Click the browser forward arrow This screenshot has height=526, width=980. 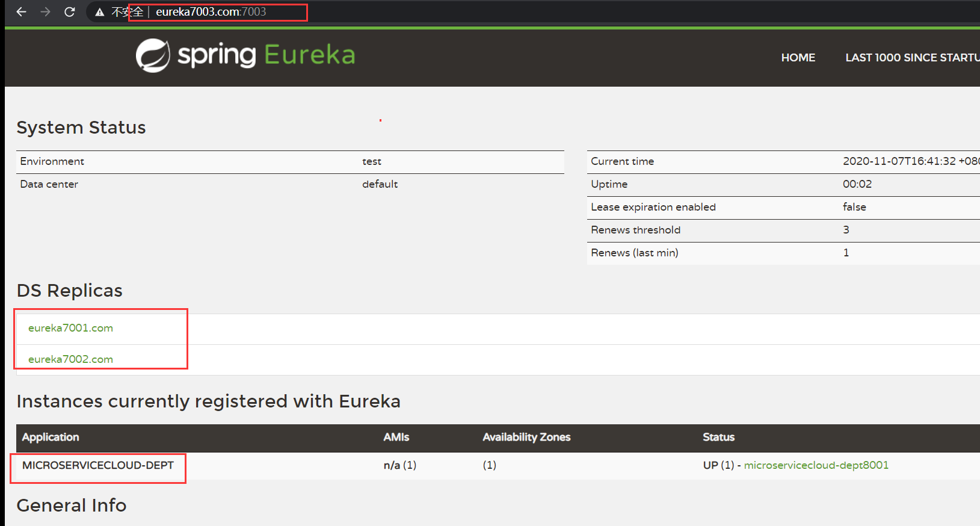click(x=46, y=11)
